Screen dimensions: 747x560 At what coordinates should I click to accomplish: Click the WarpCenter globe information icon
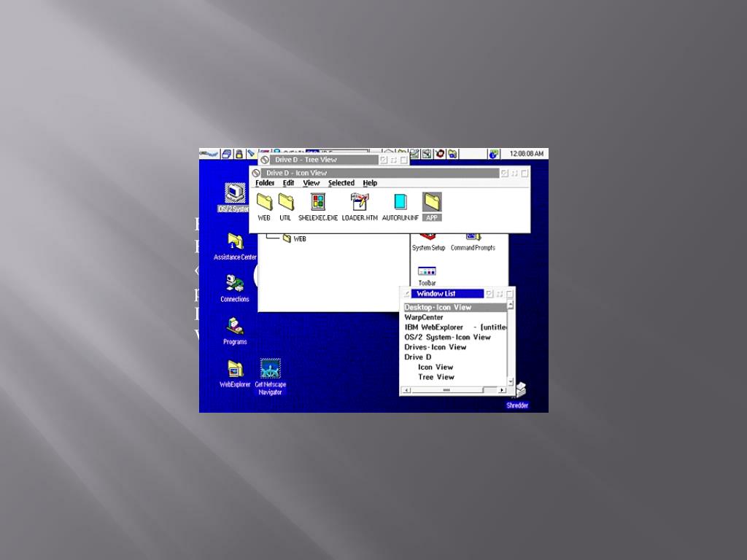[494, 154]
